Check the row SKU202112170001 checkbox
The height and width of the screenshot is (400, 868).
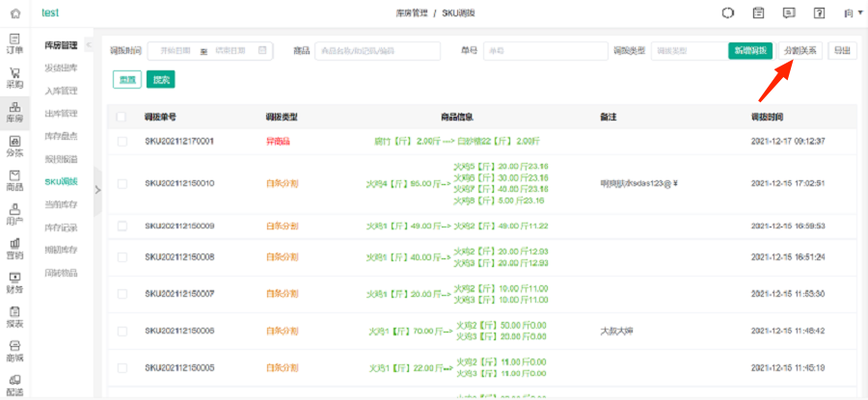click(122, 142)
